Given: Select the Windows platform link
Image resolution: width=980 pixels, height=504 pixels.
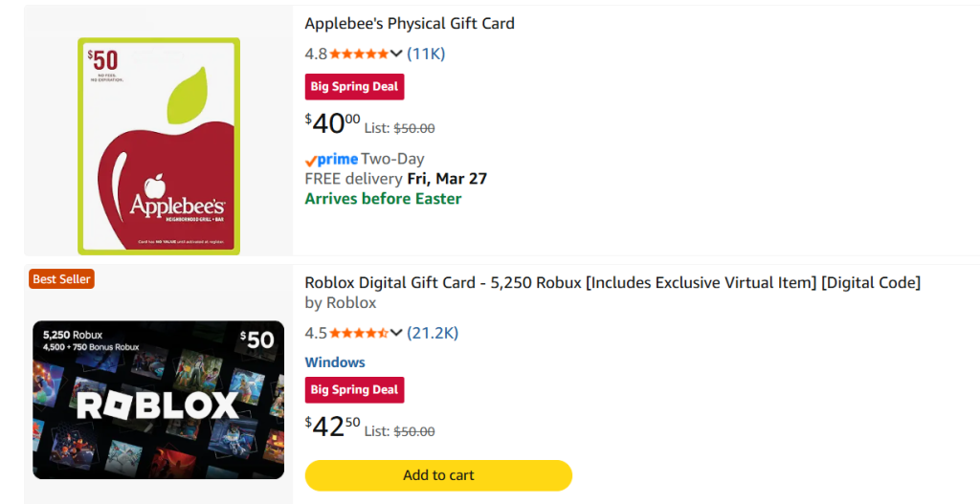Looking at the screenshot, I should (x=335, y=362).
